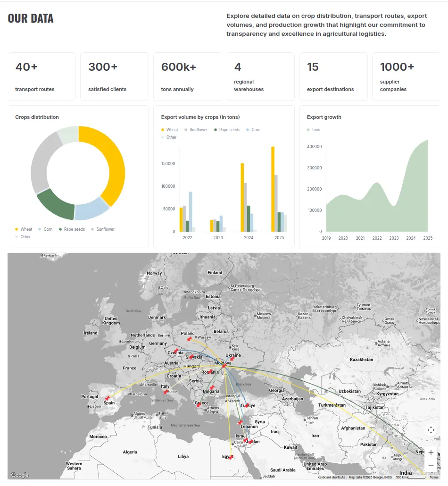The image size is (448, 486).
Task: Click the Export growth chart title
Action: pyautogui.click(x=324, y=117)
